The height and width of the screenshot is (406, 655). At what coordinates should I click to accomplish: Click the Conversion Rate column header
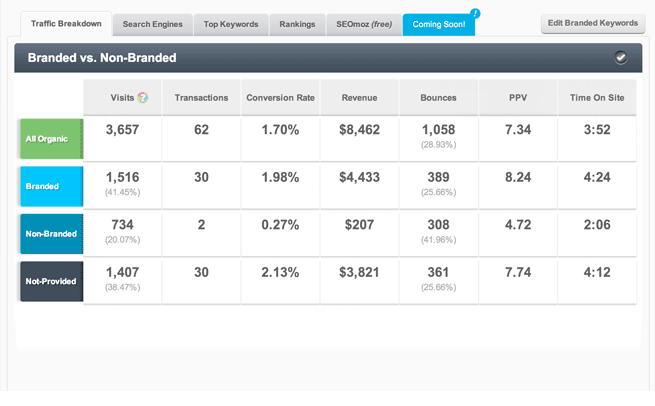(280, 98)
